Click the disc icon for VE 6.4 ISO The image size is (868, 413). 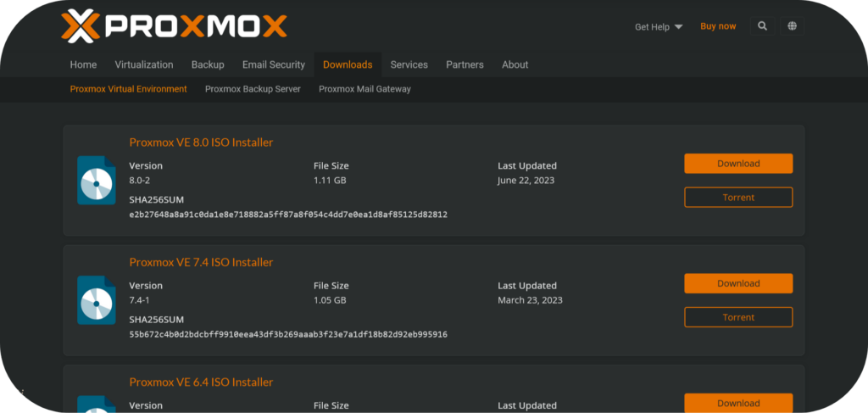tap(97, 404)
